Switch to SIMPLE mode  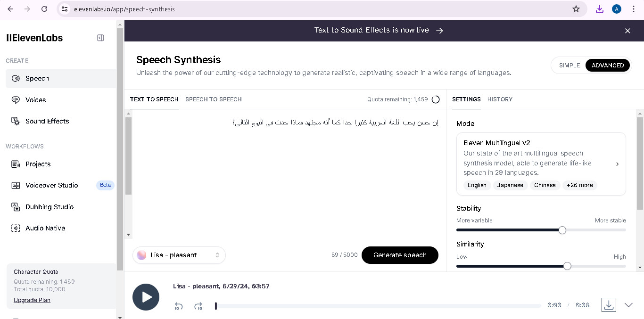click(570, 65)
